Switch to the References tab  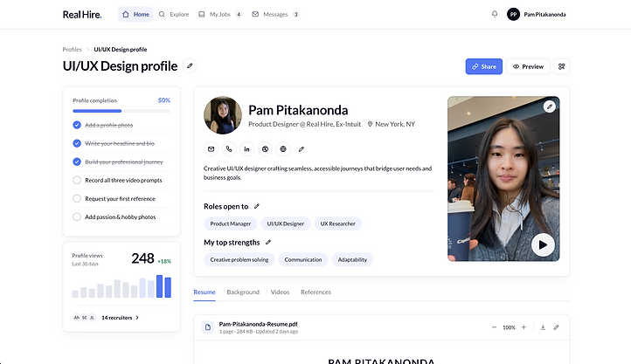pos(315,292)
